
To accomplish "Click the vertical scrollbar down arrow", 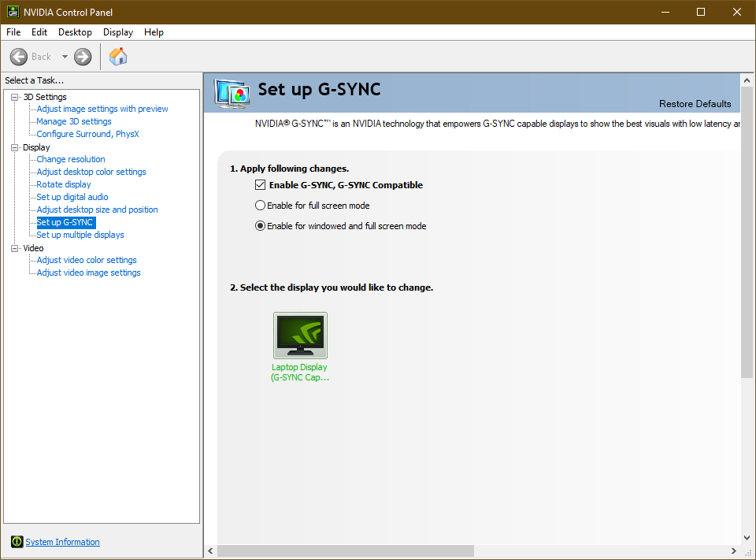I will pyautogui.click(x=747, y=537).
